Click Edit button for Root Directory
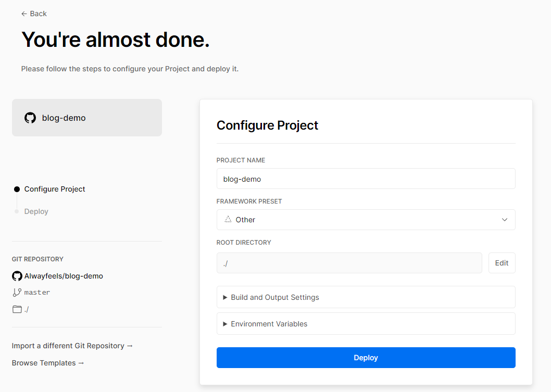The height and width of the screenshot is (392, 551). tap(502, 263)
